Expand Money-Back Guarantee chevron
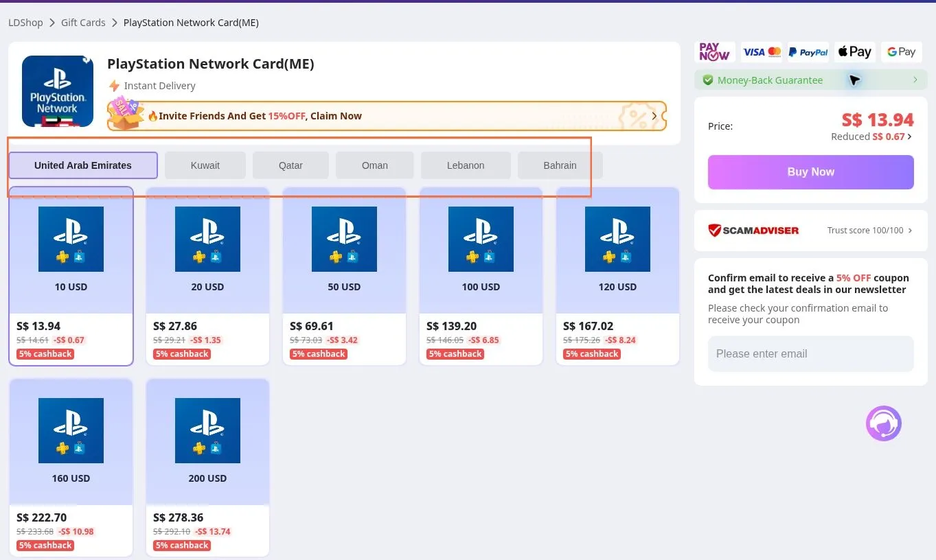 coord(915,80)
